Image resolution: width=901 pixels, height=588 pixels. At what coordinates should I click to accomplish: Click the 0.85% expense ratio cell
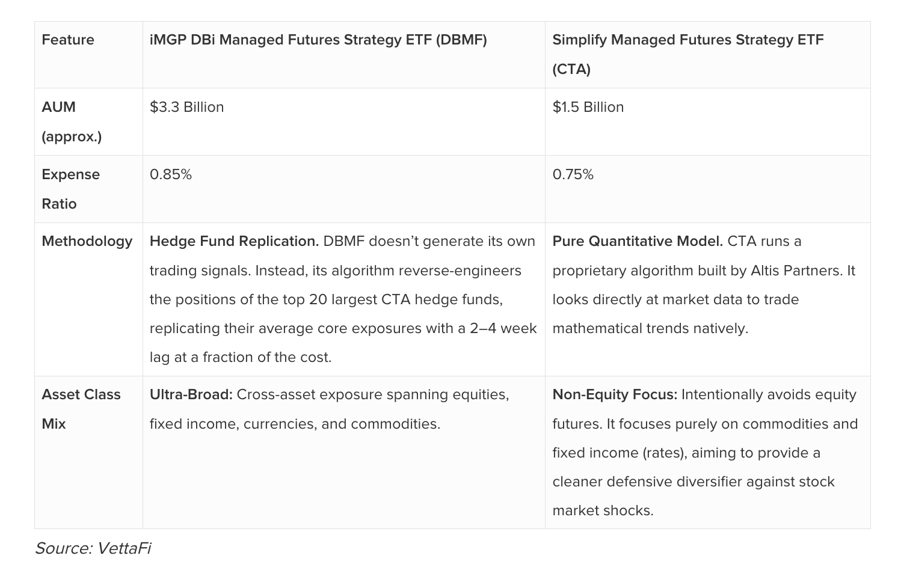click(171, 174)
